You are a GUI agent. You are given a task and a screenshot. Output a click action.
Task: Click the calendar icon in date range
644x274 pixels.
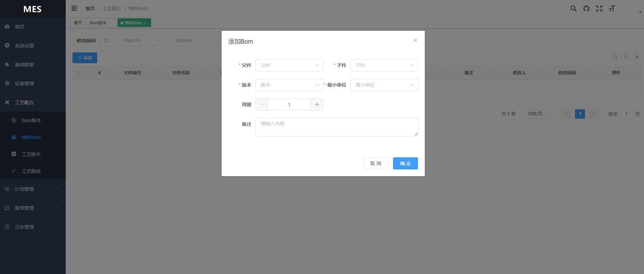106,41
